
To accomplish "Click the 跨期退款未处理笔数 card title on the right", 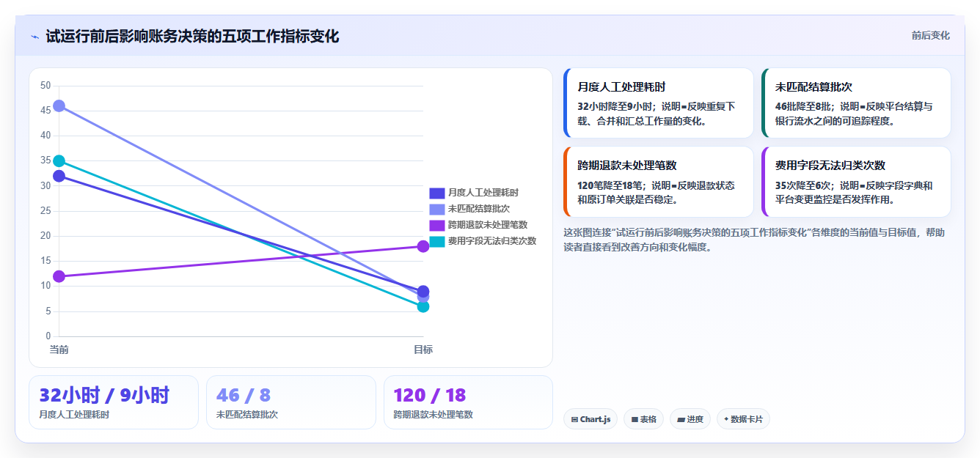I will (x=627, y=166).
